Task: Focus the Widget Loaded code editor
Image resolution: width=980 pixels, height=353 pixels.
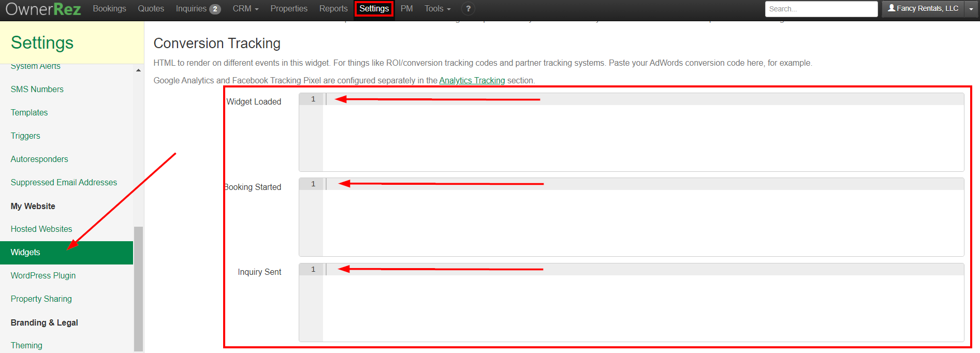Action: pos(642,135)
